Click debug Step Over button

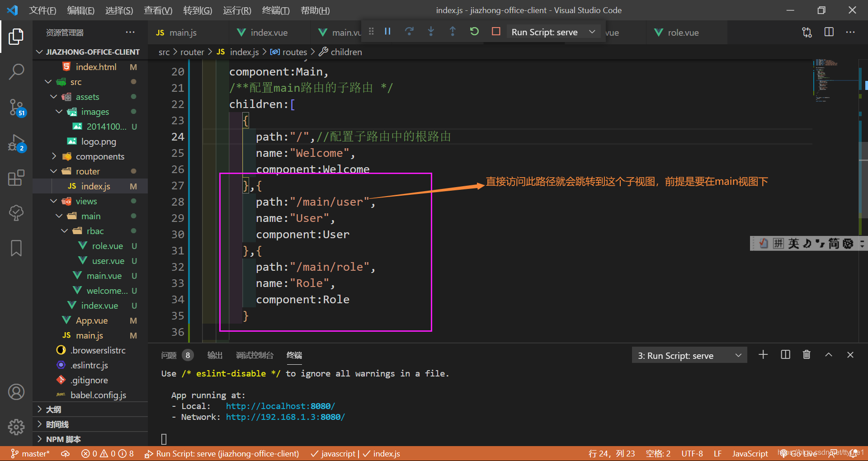(409, 31)
